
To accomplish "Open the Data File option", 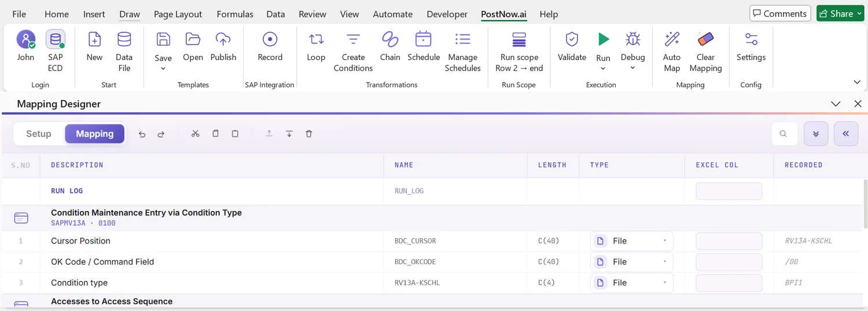I will point(124,39).
